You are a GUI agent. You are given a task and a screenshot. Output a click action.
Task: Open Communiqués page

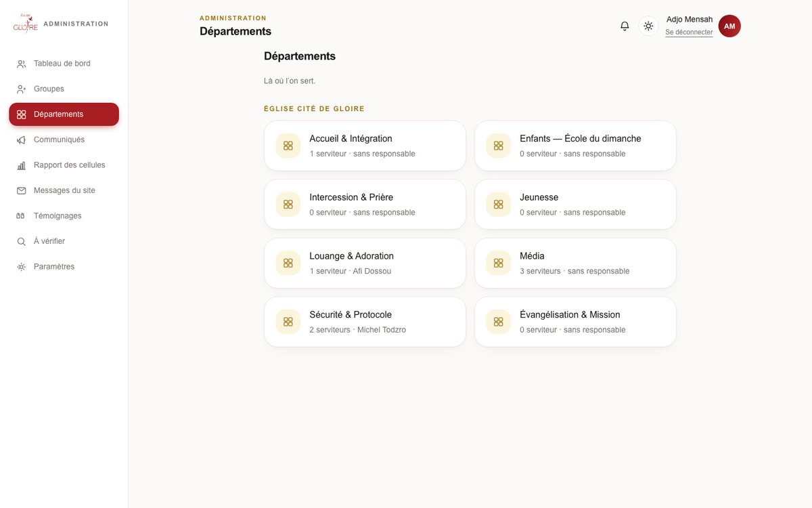pos(64,140)
